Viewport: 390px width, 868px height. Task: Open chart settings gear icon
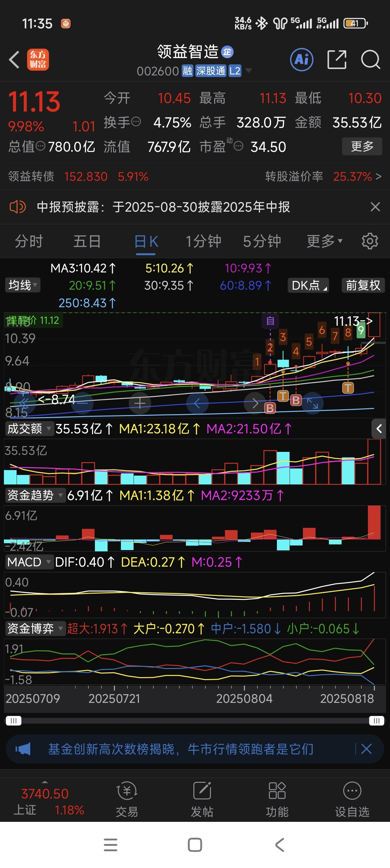[370, 241]
